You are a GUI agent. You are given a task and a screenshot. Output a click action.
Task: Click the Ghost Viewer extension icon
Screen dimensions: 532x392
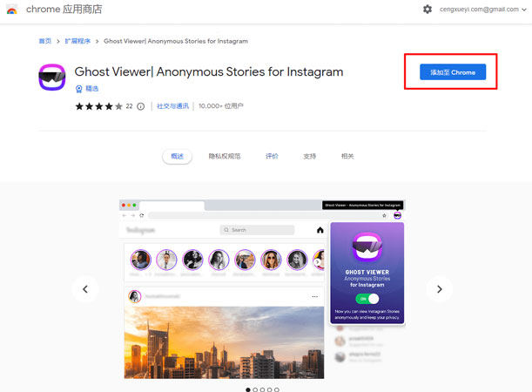click(52, 77)
